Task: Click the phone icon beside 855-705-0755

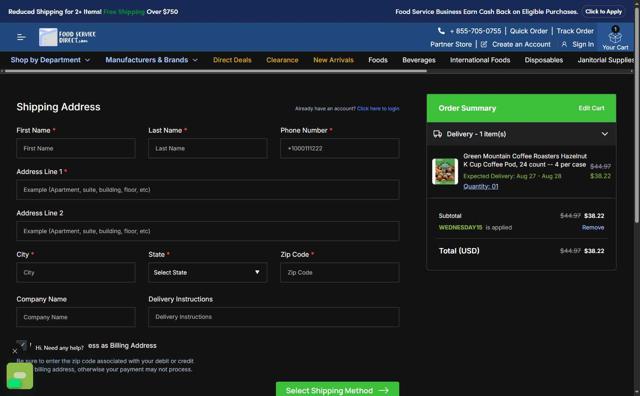Action: (441, 31)
